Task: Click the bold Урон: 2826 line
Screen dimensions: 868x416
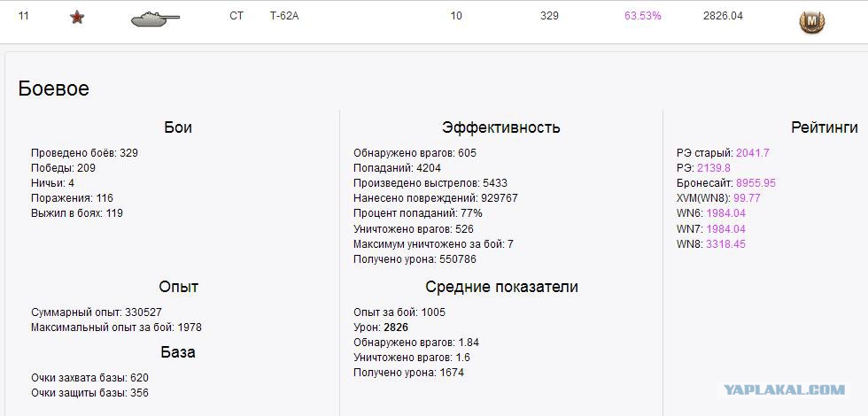Action: tap(381, 327)
